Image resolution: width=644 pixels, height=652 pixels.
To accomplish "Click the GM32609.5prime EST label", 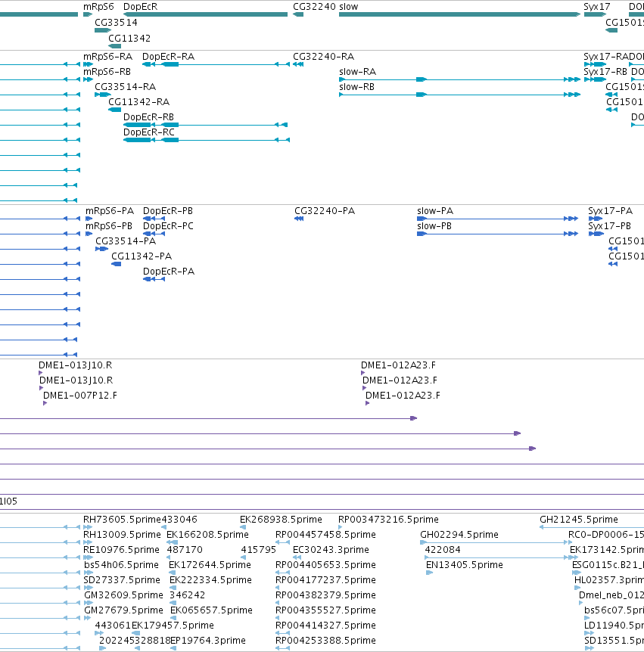I will point(123,595).
